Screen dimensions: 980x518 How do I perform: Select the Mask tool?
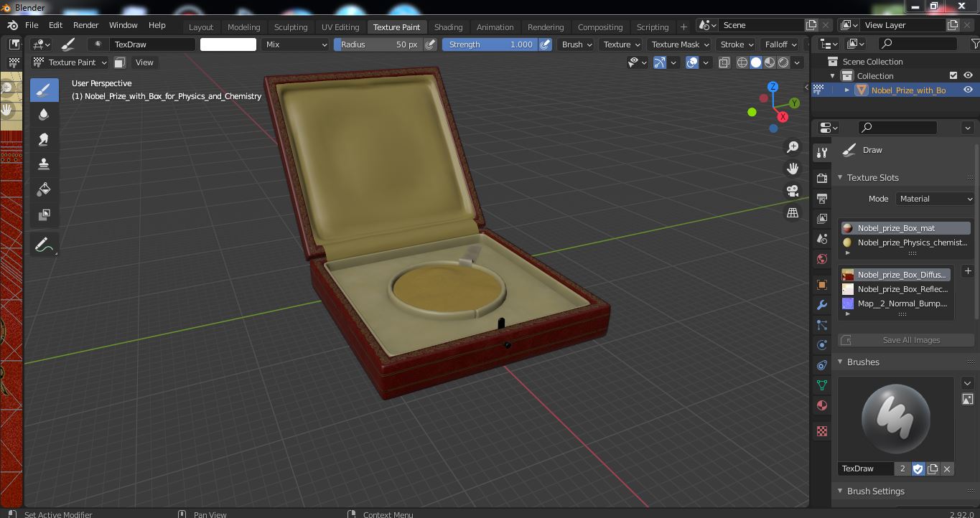tap(44, 215)
